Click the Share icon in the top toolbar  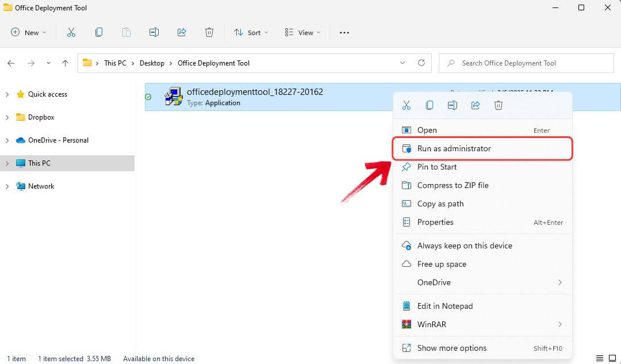click(x=182, y=32)
